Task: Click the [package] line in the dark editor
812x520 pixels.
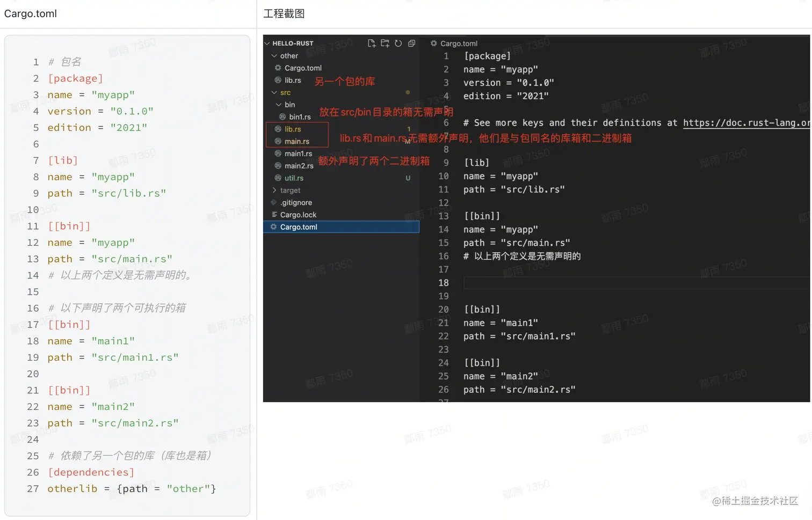Action: (x=487, y=56)
